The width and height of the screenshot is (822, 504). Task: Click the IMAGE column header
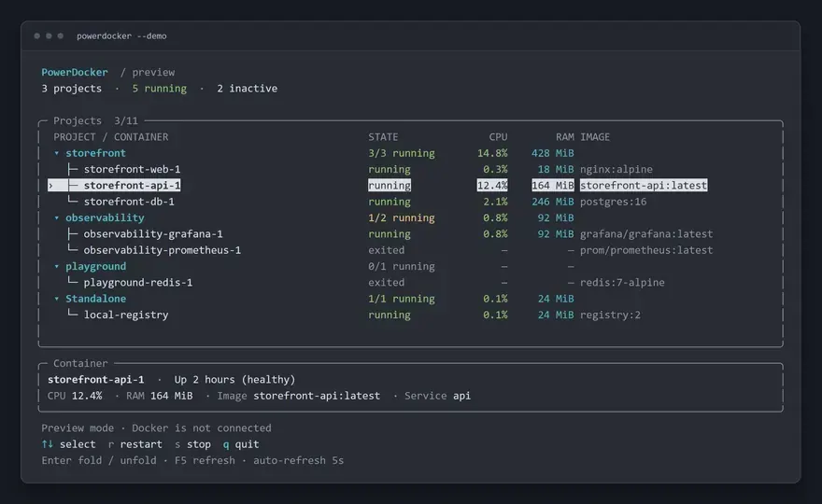[x=594, y=137]
